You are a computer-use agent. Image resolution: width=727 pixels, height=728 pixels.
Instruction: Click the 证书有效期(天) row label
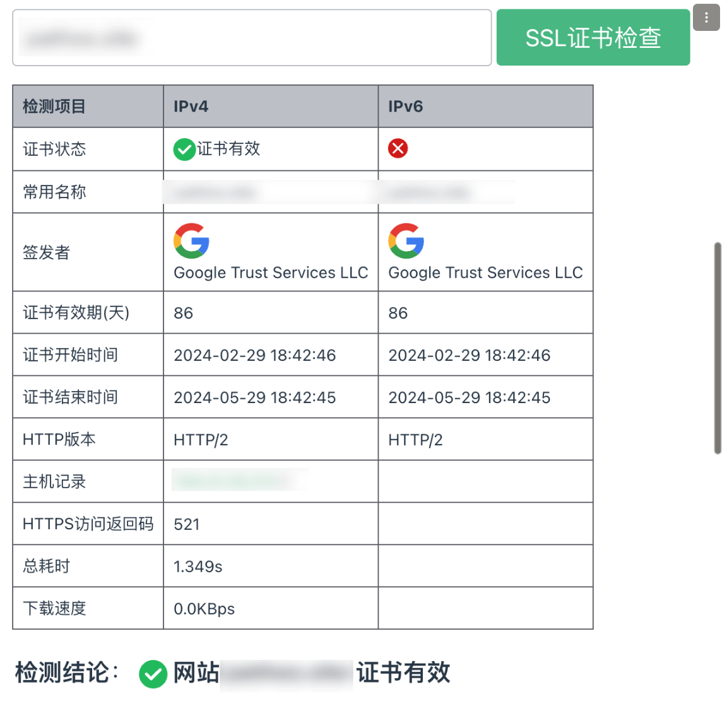coord(76,312)
